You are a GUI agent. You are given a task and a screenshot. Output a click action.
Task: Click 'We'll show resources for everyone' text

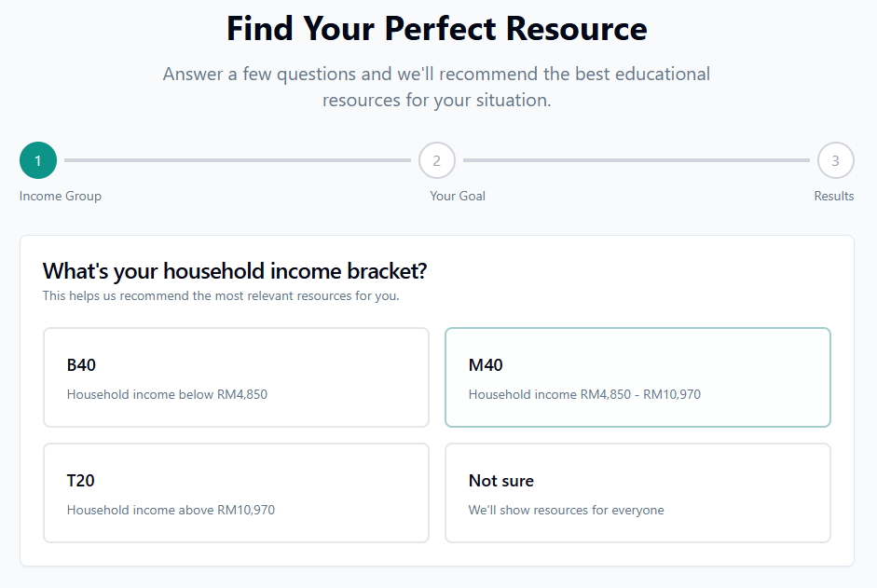566,510
